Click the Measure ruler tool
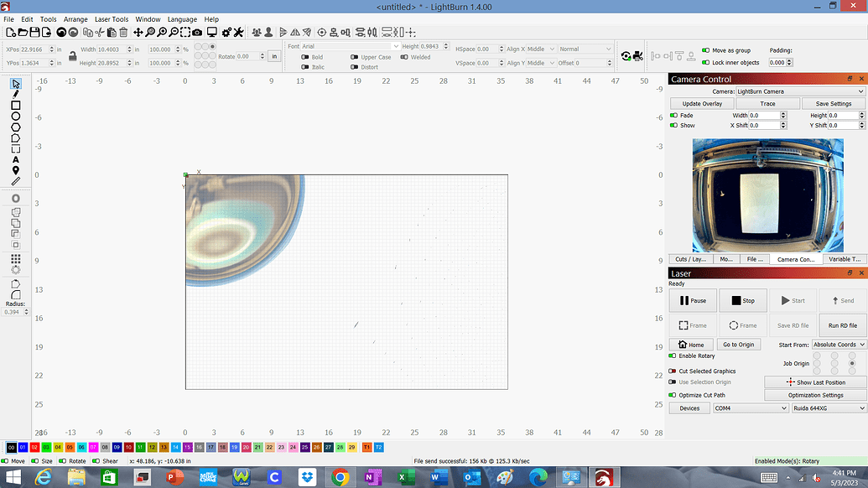Viewport: 868px width, 488px height. click(16, 181)
